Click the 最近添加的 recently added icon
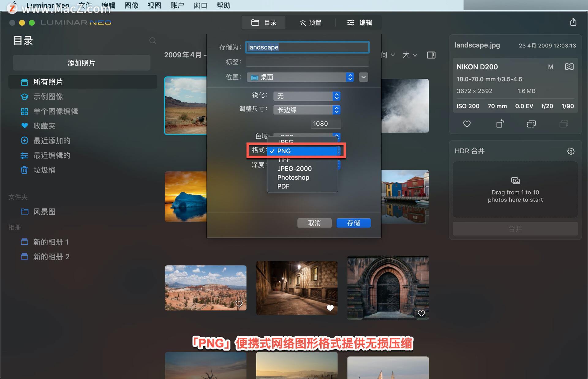Screen dimensions: 588x379 pyautogui.click(x=24, y=141)
